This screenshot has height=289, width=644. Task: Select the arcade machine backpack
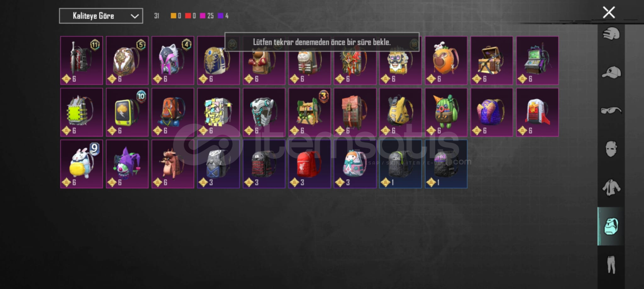(x=537, y=61)
